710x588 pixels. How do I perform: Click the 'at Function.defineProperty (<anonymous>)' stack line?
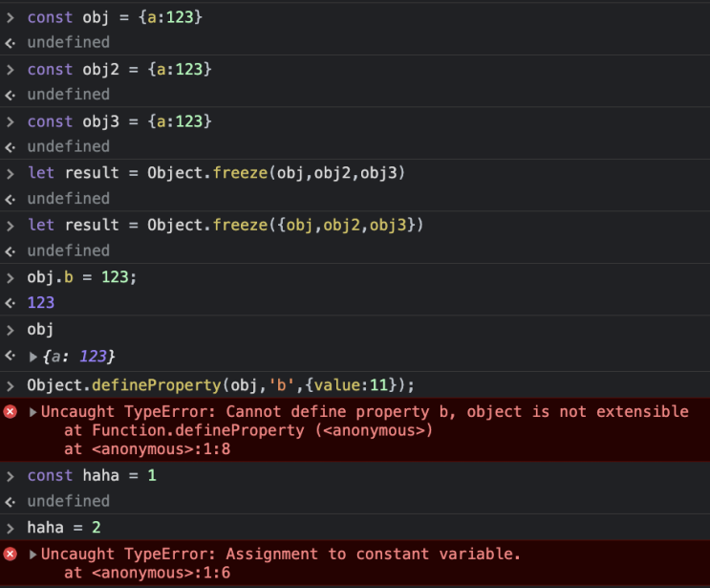pyautogui.click(x=248, y=430)
